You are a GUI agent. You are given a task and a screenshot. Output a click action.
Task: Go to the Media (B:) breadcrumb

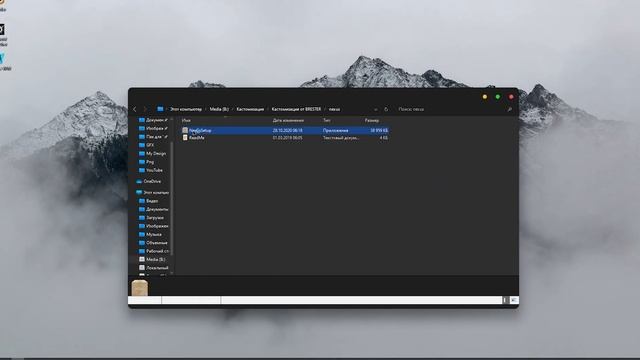click(219, 109)
